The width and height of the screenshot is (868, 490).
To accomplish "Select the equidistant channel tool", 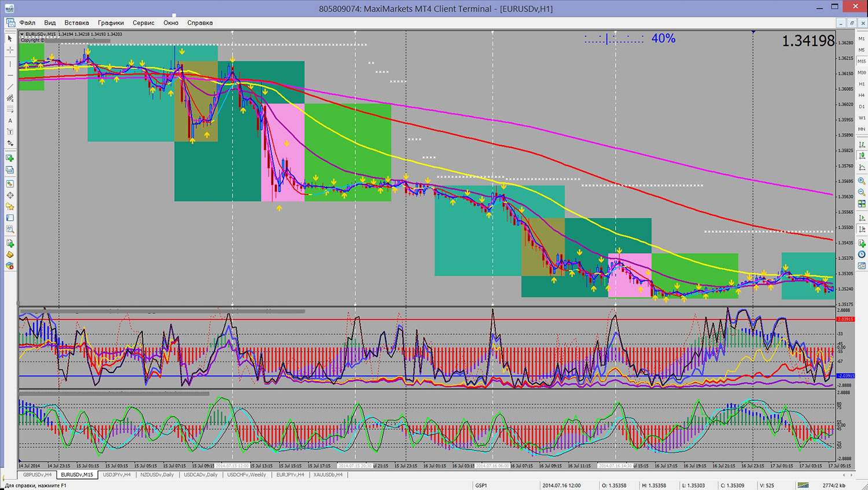I will [x=10, y=98].
